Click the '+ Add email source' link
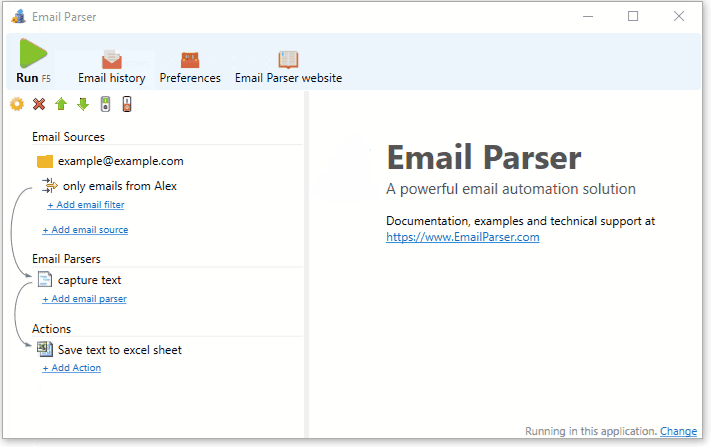The image size is (711, 447). (x=85, y=230)
